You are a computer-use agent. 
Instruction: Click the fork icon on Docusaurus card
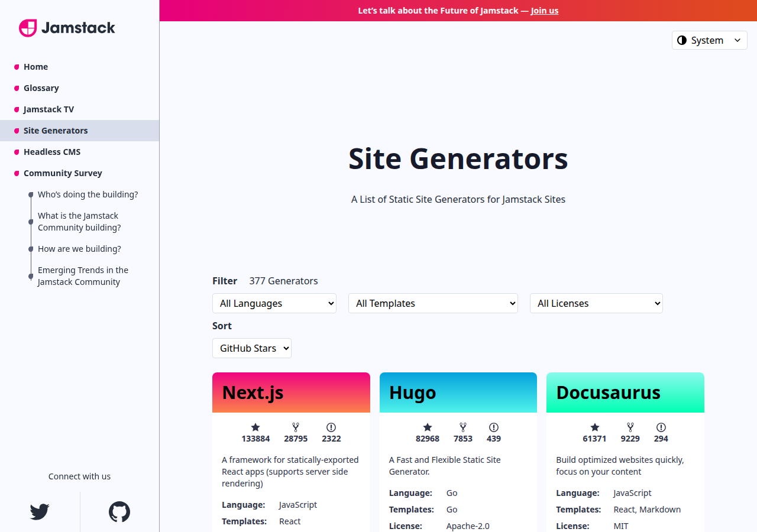(630, 427)
